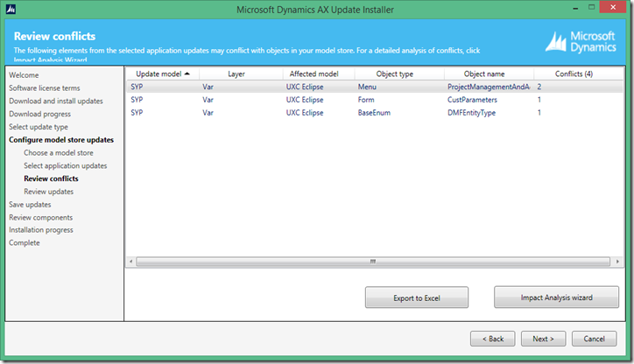Proceed with the Next > button
The image size is (634, 364).
click(544, 339)
